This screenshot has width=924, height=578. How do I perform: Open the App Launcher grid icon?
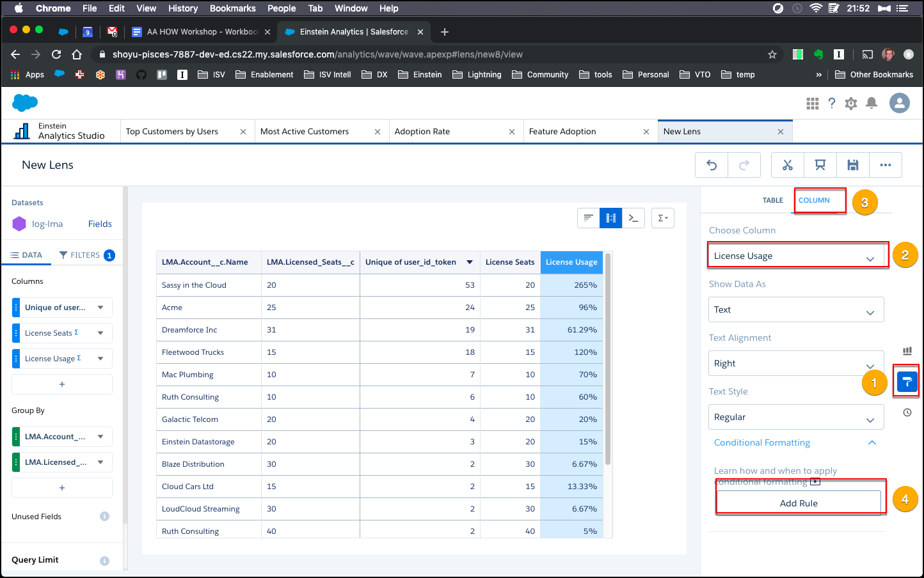point(813,104)
